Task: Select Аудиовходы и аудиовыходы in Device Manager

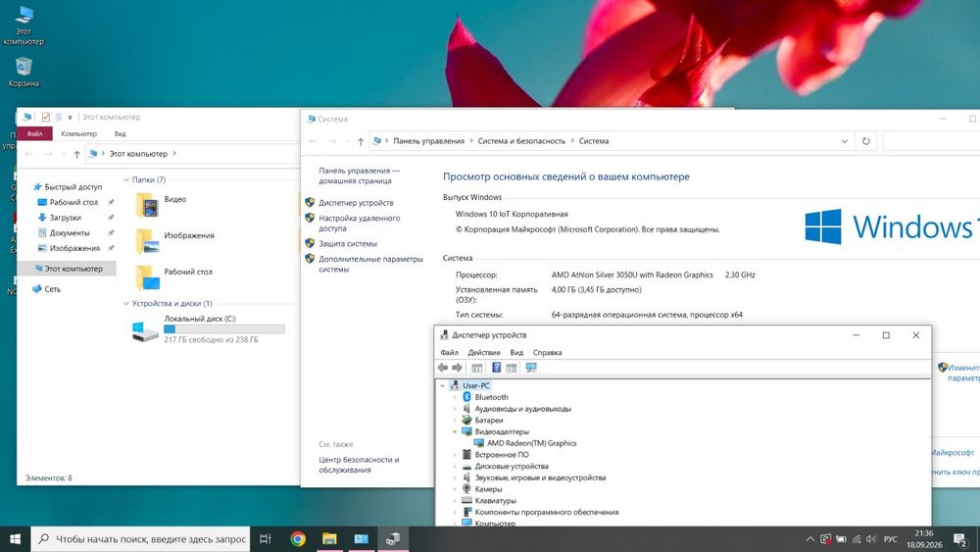Action: pos(522,409)
